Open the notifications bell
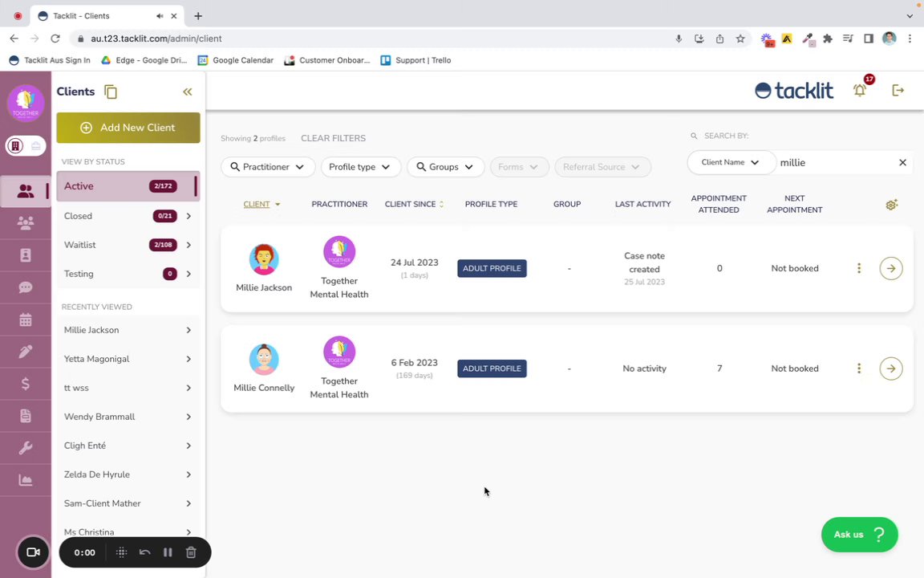Viewport: 924px width, 578px height. tap(860, 90)
